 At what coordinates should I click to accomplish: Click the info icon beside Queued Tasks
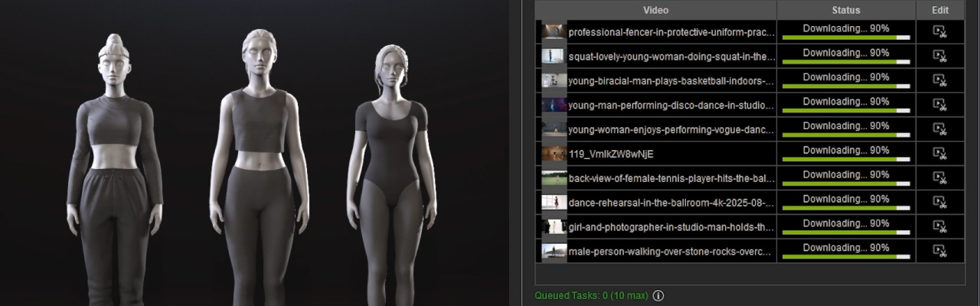click(658, 296)
